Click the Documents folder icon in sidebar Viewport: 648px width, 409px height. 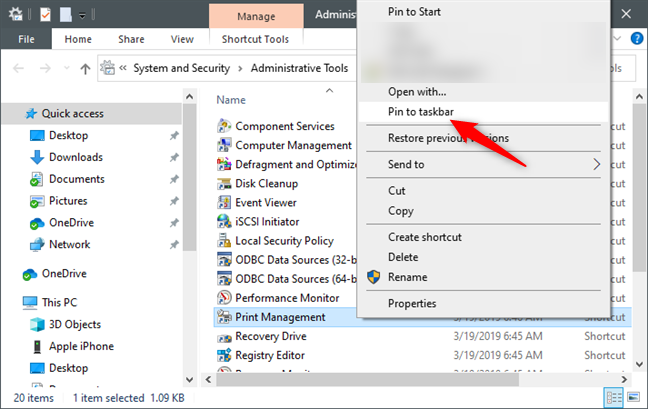point(37,179)
